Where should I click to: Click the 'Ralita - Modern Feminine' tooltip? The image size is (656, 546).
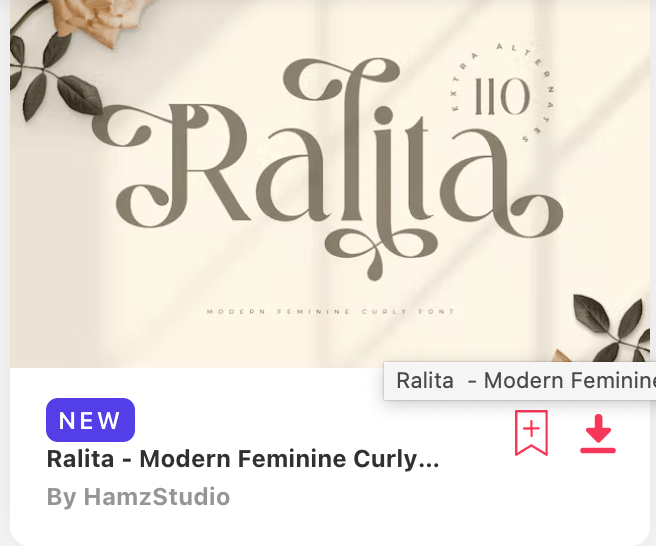[520, 381]
